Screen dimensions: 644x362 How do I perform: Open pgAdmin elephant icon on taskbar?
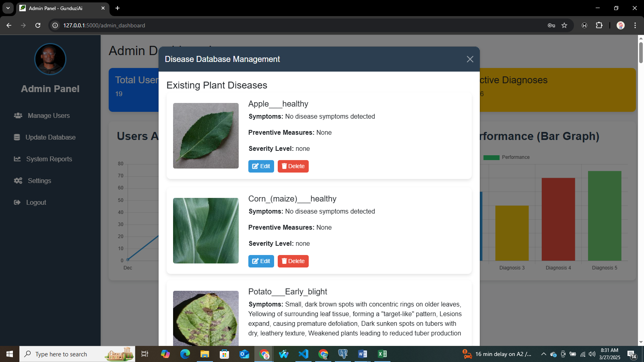343,354
